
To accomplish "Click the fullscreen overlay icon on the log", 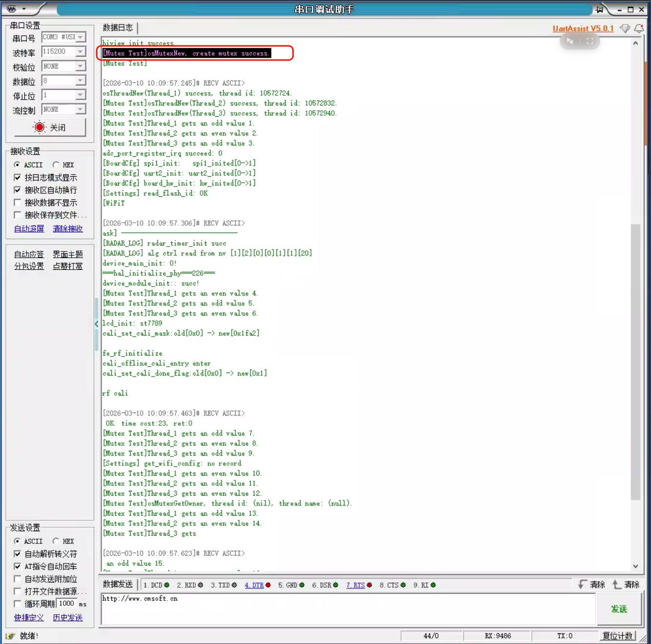I will 590,41.
